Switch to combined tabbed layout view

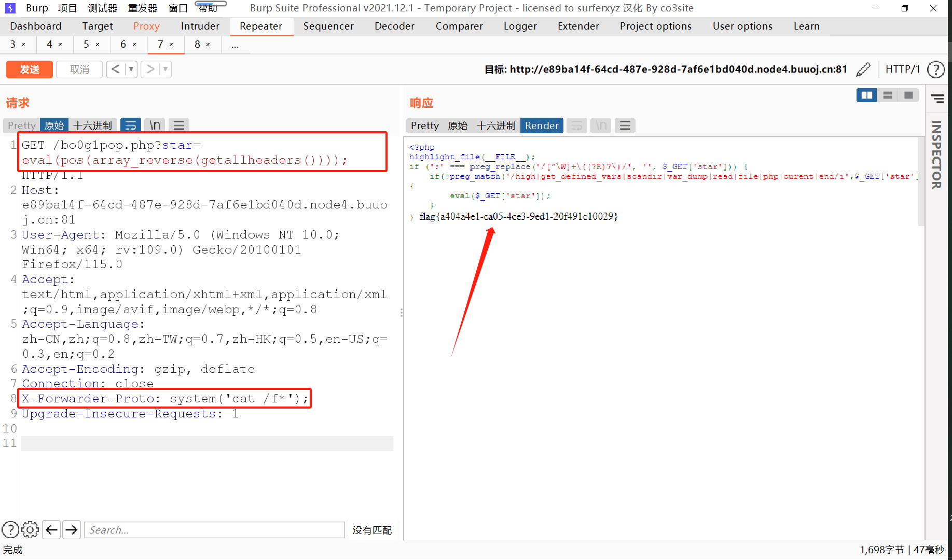click(908, 95)
